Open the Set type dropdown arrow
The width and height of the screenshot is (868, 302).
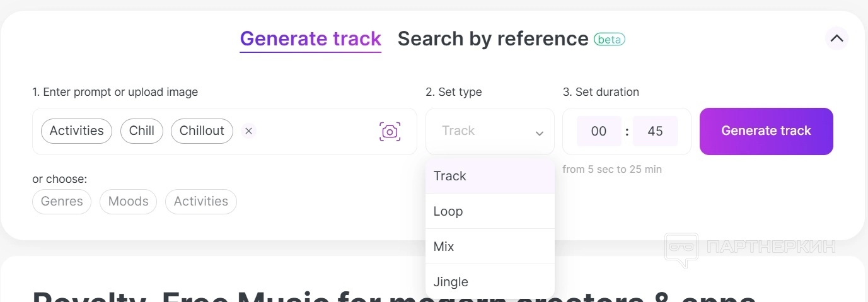point(539,132)
